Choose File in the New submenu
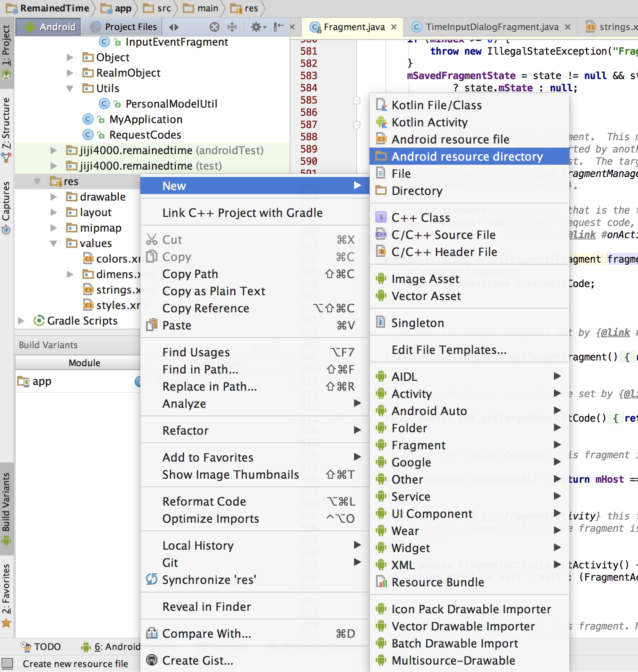 click(469, 174)
